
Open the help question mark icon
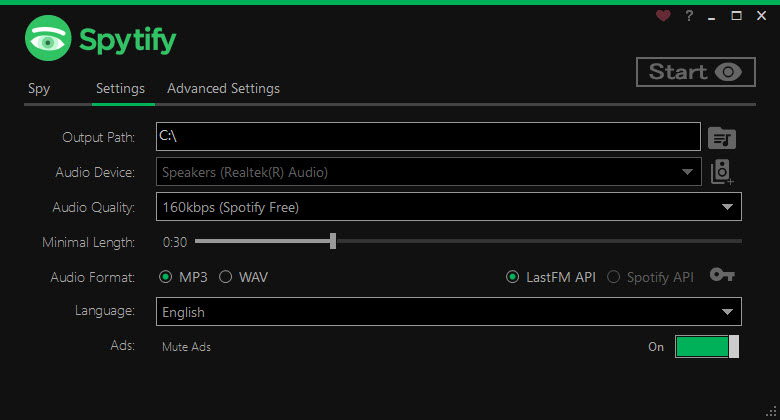click(689, 16)
